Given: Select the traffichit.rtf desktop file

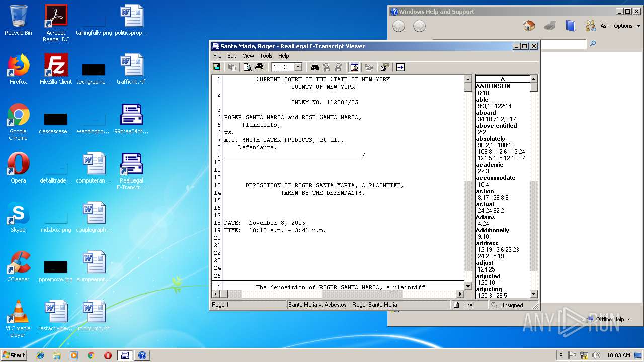Looking at the screenshot, I should click(x=131, y=69).
